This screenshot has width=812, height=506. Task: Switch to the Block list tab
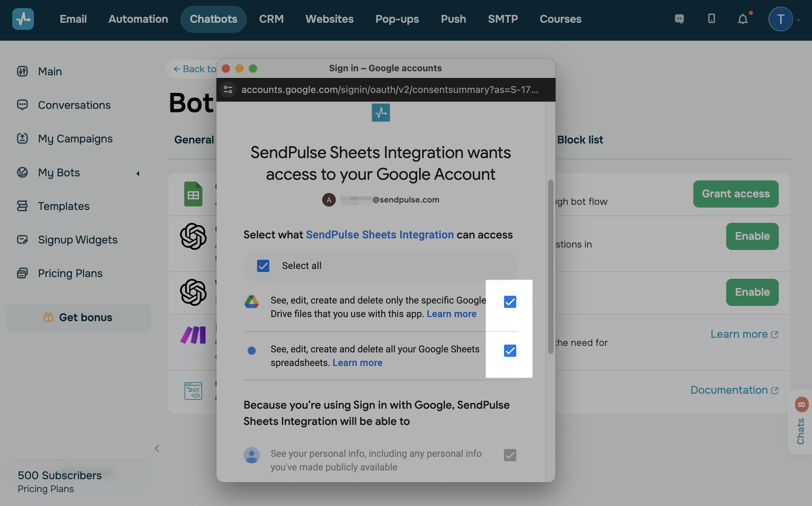[580, 140]
